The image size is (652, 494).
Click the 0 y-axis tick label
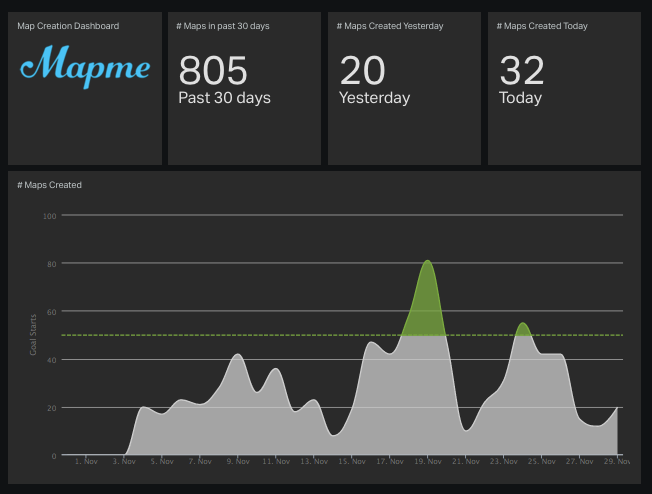coord(54,456)
